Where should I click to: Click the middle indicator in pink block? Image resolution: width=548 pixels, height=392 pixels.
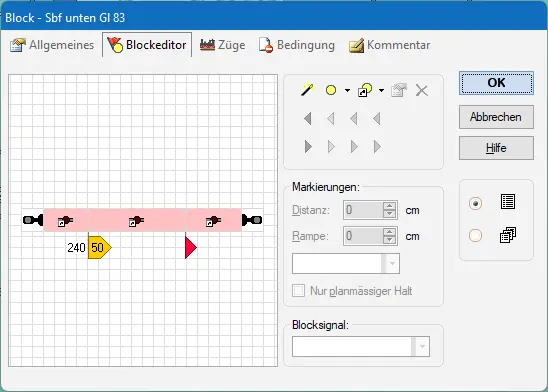pyautogui.click(x=136, y=221)
